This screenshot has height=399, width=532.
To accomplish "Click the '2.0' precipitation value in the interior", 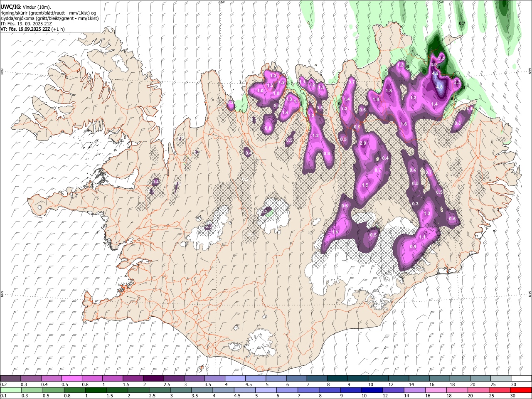I will [x=363, y=143].
